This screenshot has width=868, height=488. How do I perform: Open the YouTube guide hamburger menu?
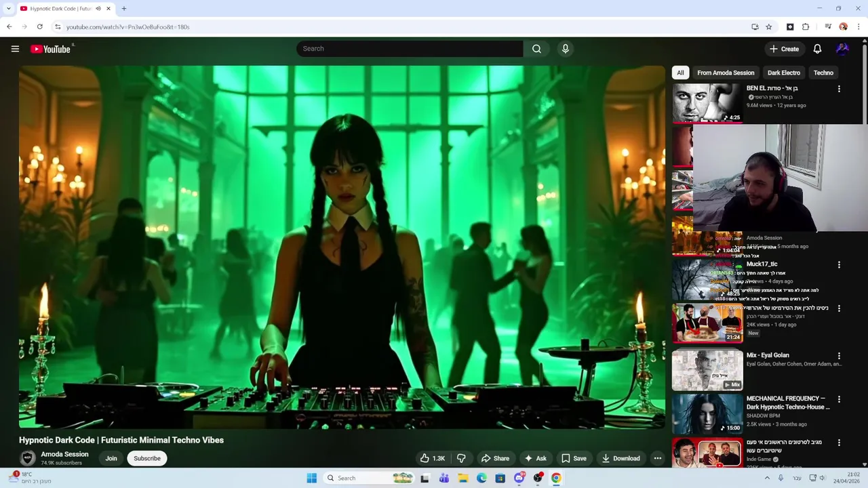tap(15, 49)
